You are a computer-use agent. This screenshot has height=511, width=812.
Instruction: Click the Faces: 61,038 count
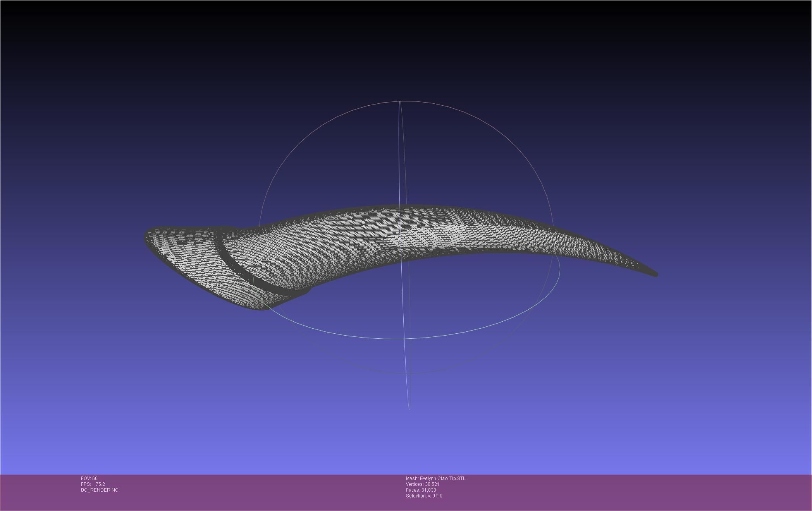coord(421,490)
